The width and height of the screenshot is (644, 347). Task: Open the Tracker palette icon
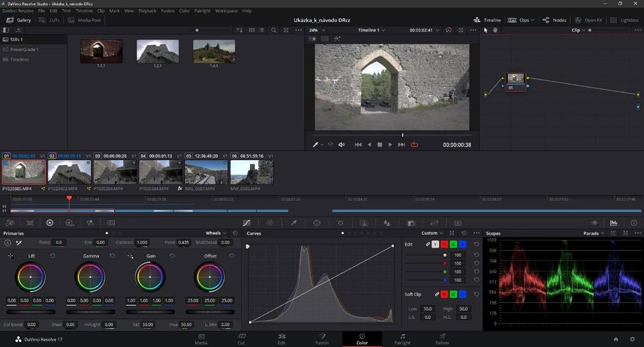[x=340, y=223]
